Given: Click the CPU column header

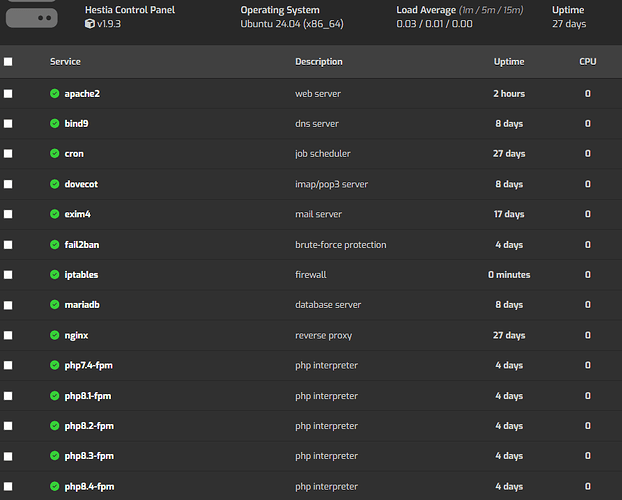Looking at the screenshot, I should (587, 62).
